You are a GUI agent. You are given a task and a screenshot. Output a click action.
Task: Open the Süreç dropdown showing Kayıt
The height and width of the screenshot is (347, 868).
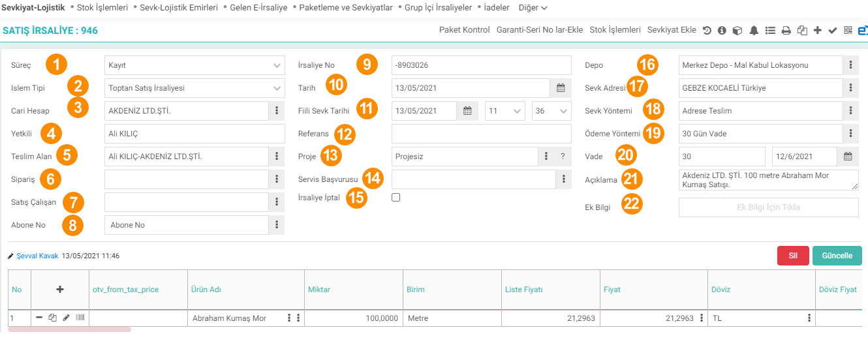click(x=194, y=65)
